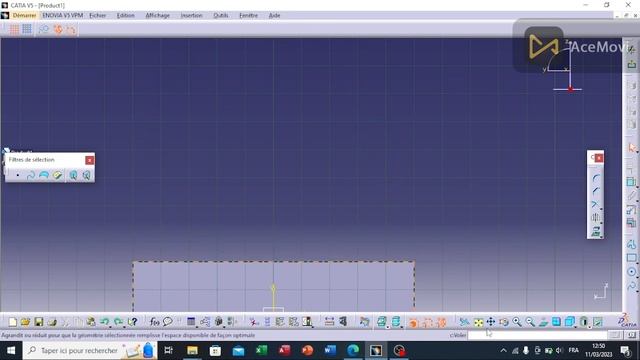640x360 pixels.
Task: Open Word from the taskbar
Action: coord(330,351)
